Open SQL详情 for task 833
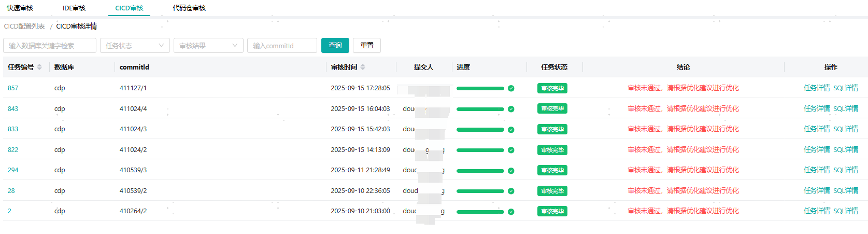 pyautogui.click(x=846, y=129)
